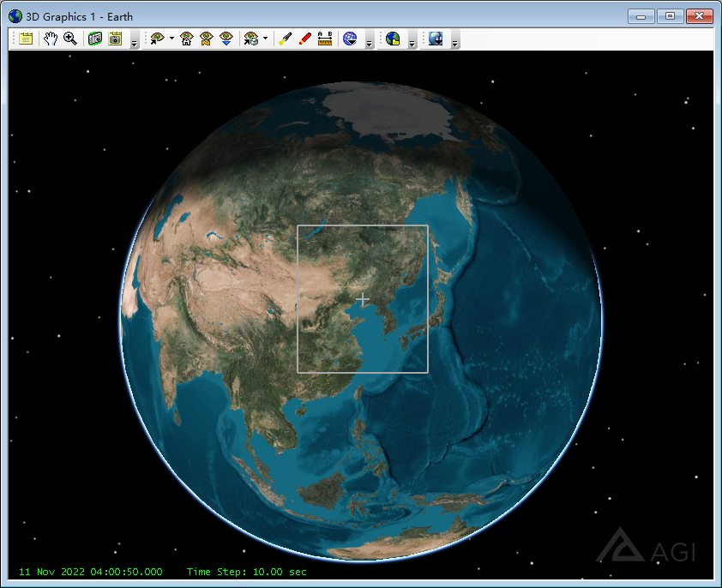The image size is (722, 588).
Task: Capture a scene snapshot with the camera icon
Action: pyautogui.click(x=95, y=39)
